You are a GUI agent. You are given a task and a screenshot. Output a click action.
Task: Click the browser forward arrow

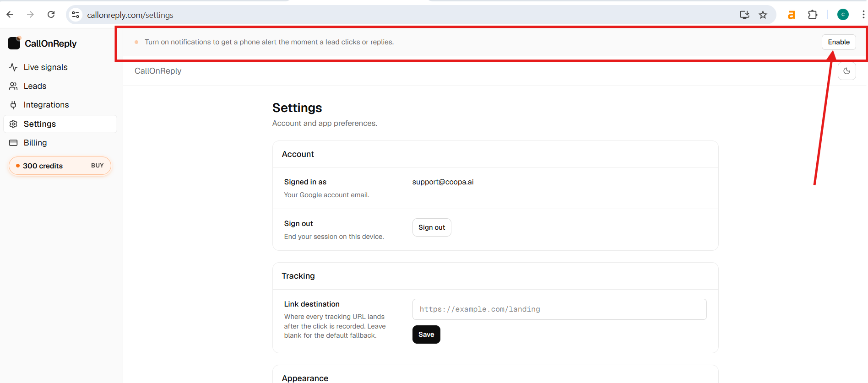pos(30,15)
